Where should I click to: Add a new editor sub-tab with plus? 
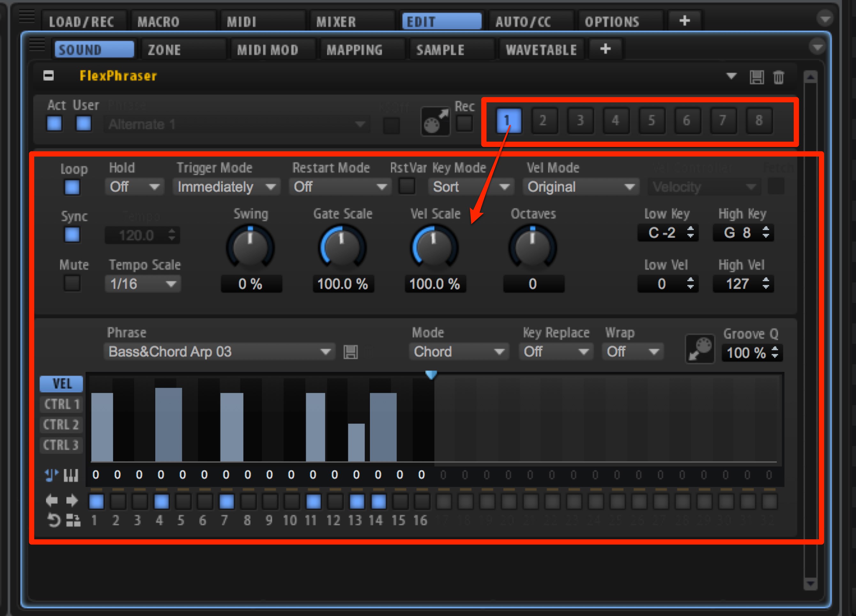(x=605, y=49)
